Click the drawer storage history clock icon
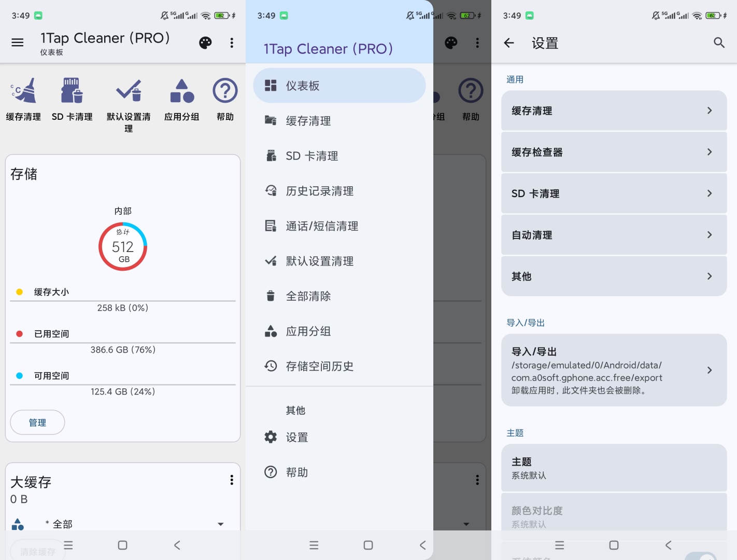This screenshot has height=560, width=737. click(x=271, y=366)
